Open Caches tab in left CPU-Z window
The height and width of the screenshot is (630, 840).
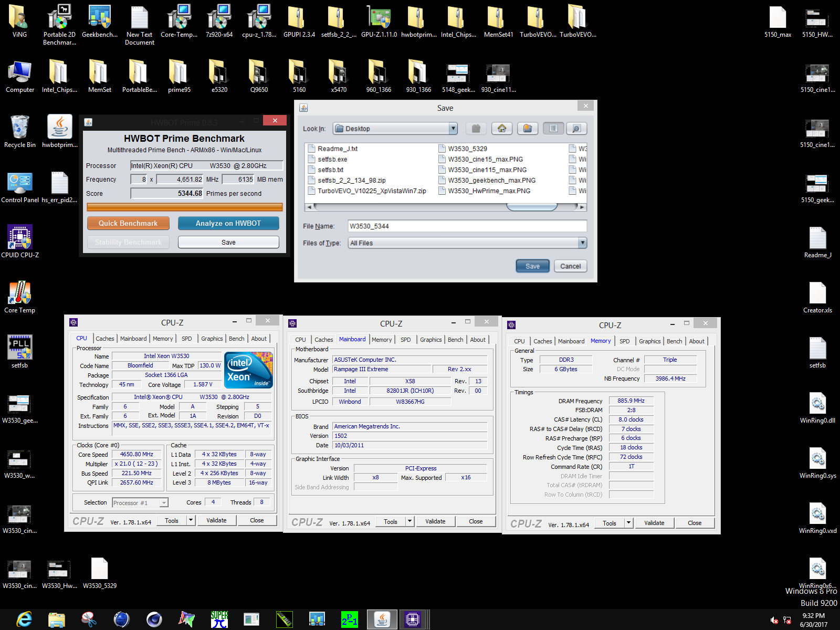pyautogui.click(x=105, y=339)
